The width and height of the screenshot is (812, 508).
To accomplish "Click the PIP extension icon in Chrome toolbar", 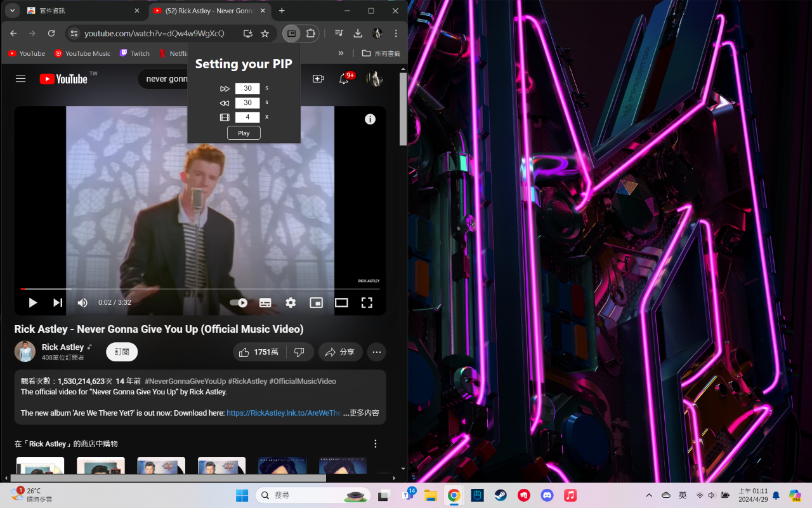I will coord(291,34).
